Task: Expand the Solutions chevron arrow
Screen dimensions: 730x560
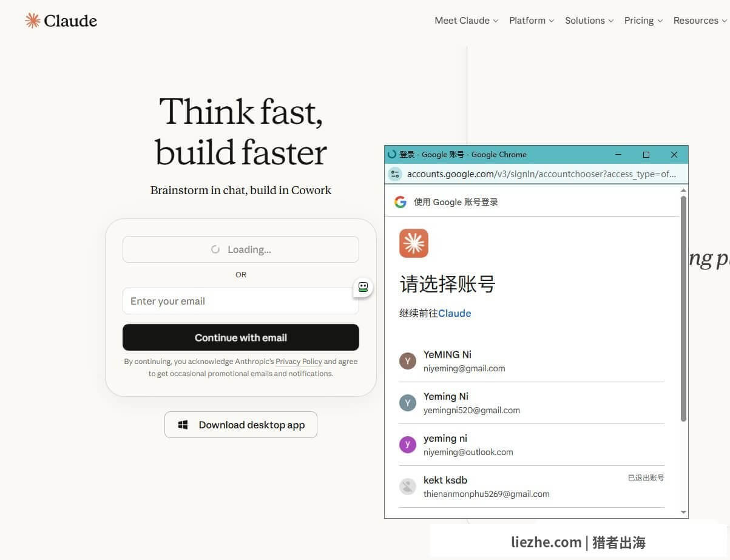Action: pos(610,21)
